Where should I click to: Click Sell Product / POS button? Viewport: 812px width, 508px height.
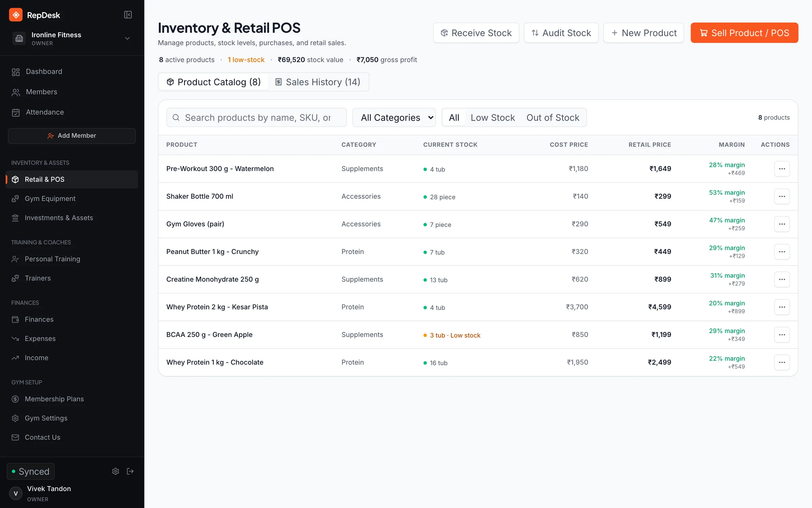[744, 33]
